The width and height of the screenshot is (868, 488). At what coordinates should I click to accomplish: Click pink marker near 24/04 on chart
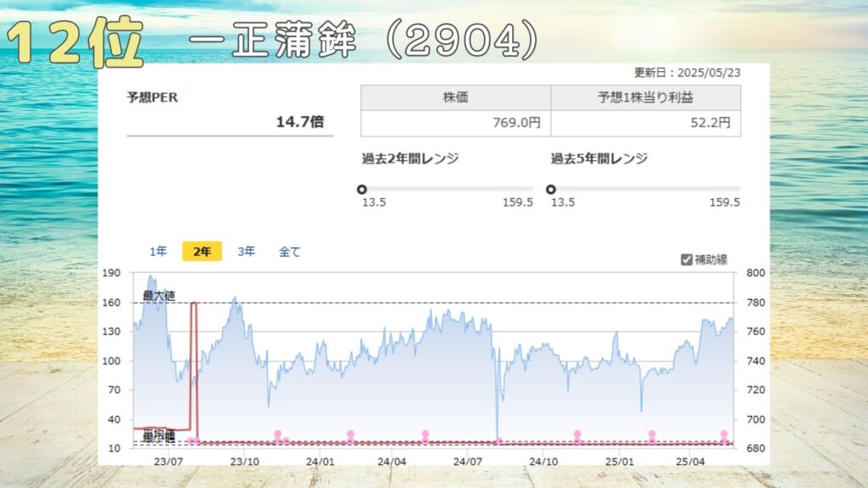click(x=425, y=435)
